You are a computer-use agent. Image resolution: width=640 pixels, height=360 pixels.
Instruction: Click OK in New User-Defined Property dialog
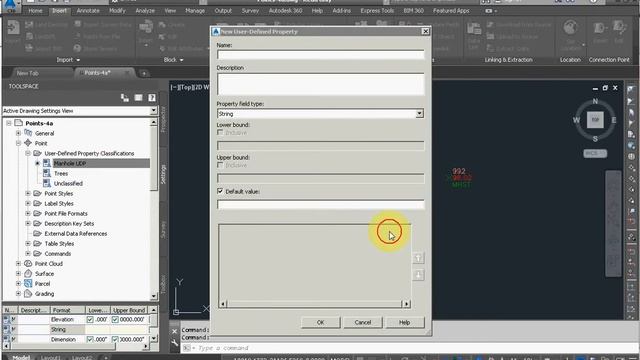point(320,322)
